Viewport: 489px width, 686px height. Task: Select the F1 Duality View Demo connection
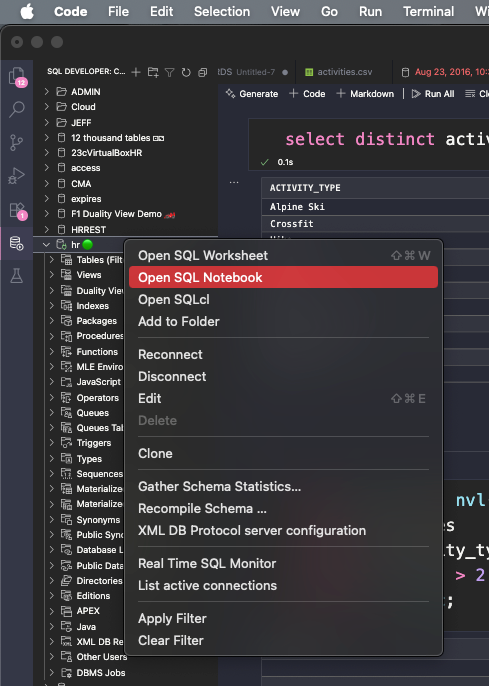pyautogui.click(x=126, y=214)
